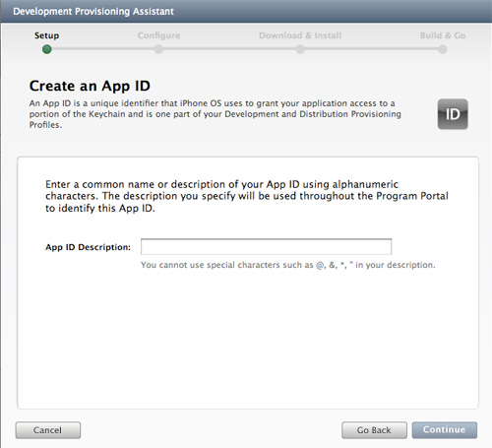Click the Create an App ID heading
The height and width of the screenshot is (448, 492).
tap(90, 86)
